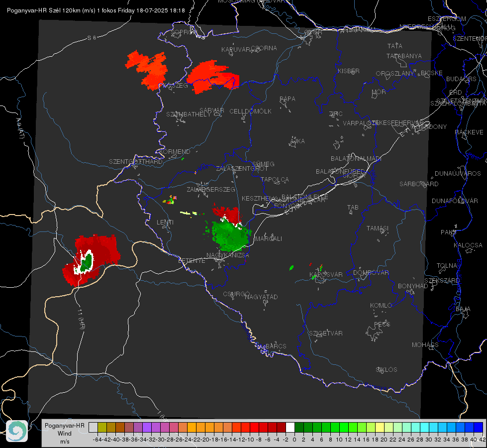Click the RÁCKEVE label
Screen dimensions: 487x448
pyautogui.click(x=469, y=132)
